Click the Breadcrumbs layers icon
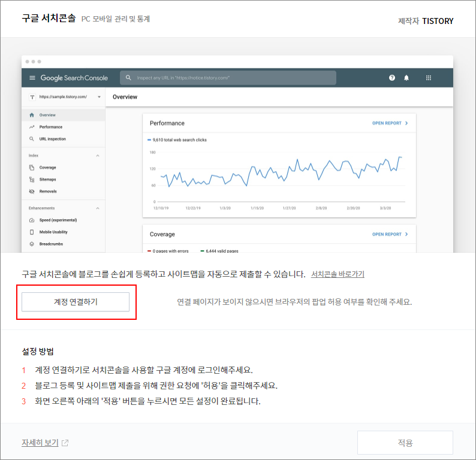476x460 pixels. (x=32, y=244)
